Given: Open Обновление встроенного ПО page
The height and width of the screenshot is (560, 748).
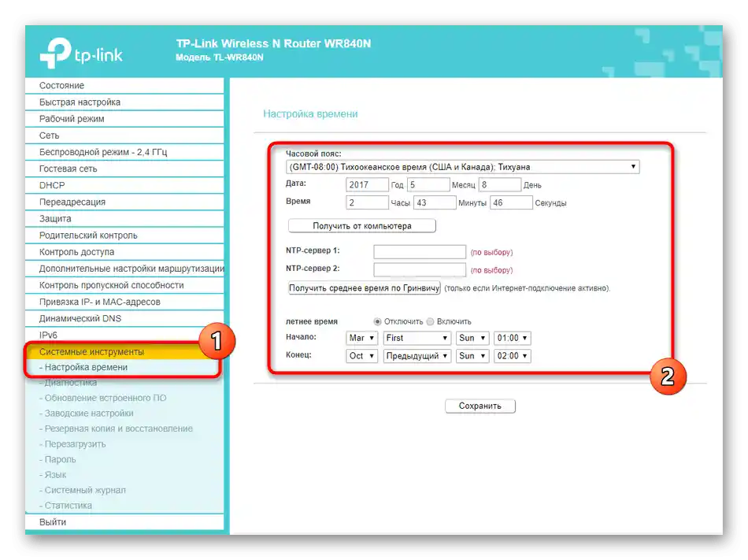Looking at the screenshot, I should click(x=102, y=398).
